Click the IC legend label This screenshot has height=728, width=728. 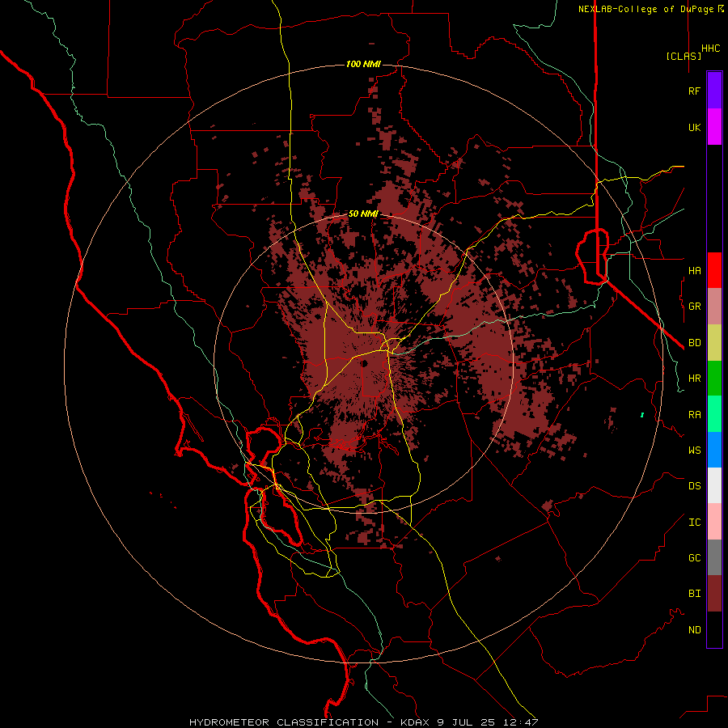(694, 523)
